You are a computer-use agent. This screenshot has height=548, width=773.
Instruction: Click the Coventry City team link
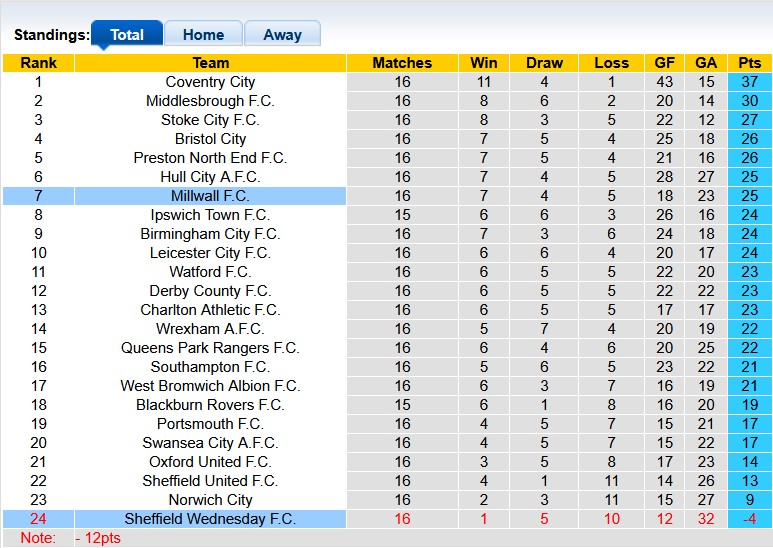point(210,82)
